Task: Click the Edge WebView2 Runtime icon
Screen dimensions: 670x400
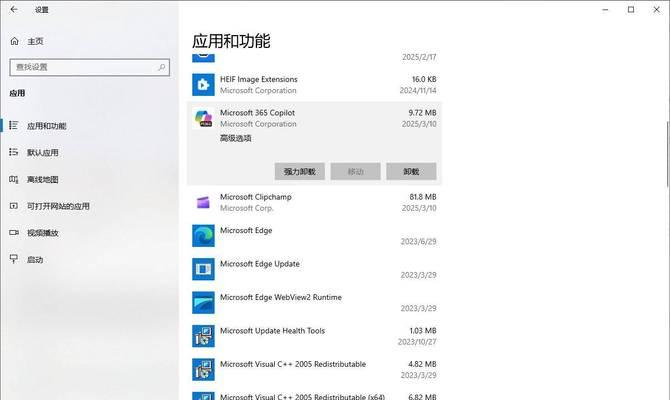Action: click(203, 303)
